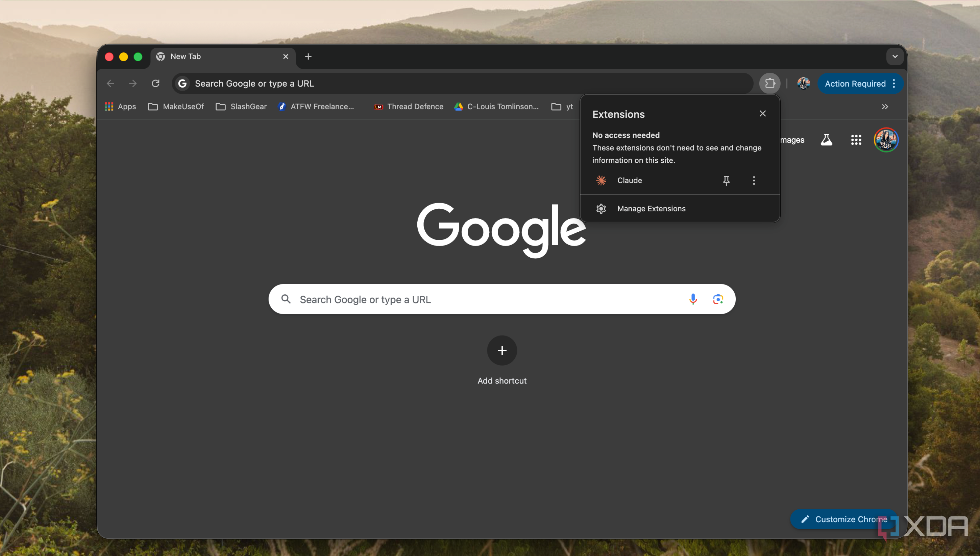Click Customize Chrome button
This screenshot has height=556, width=980.
843,519
